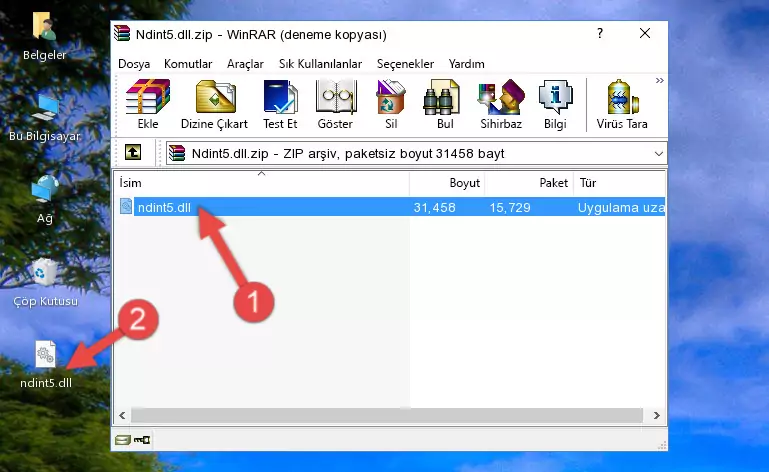Click the Ekle (Add) toolbar icon
The width and height of the screenshot is (769, 472).
point(148,105)
